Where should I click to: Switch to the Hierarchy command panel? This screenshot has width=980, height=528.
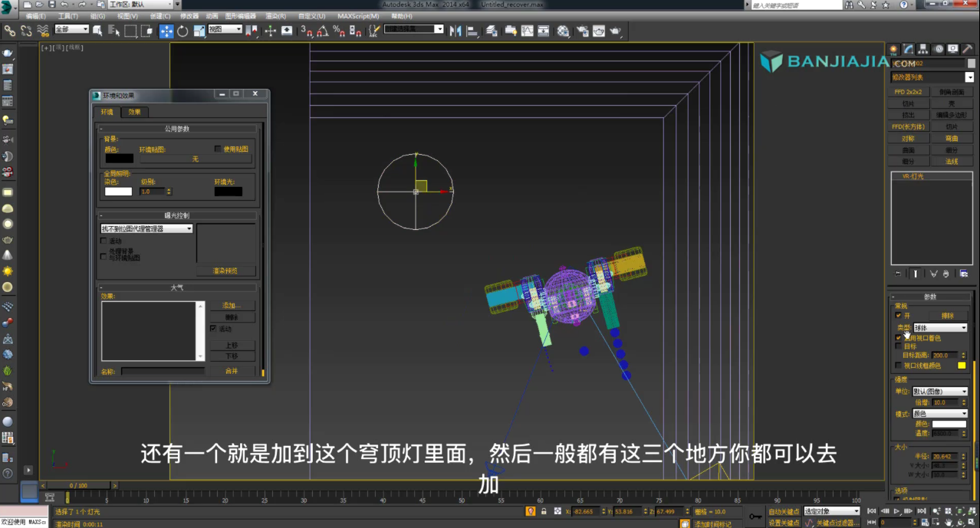(x=922, y=49)
